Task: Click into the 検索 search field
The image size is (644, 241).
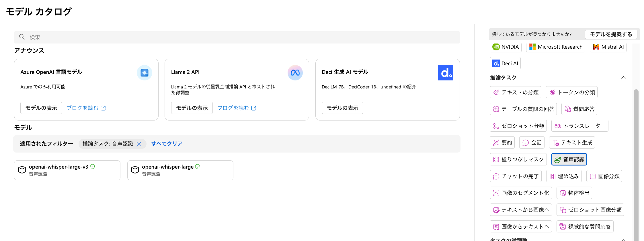Action: click(237, 37)
